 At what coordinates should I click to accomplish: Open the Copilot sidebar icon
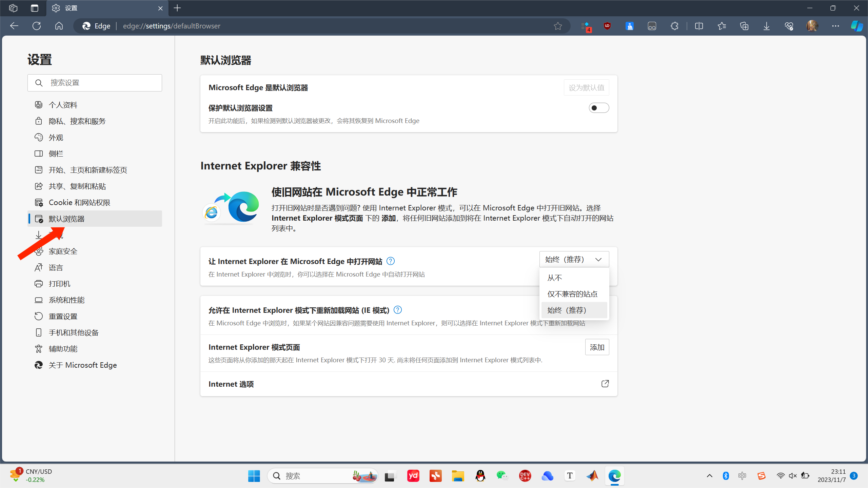click(x=857, y=26)
